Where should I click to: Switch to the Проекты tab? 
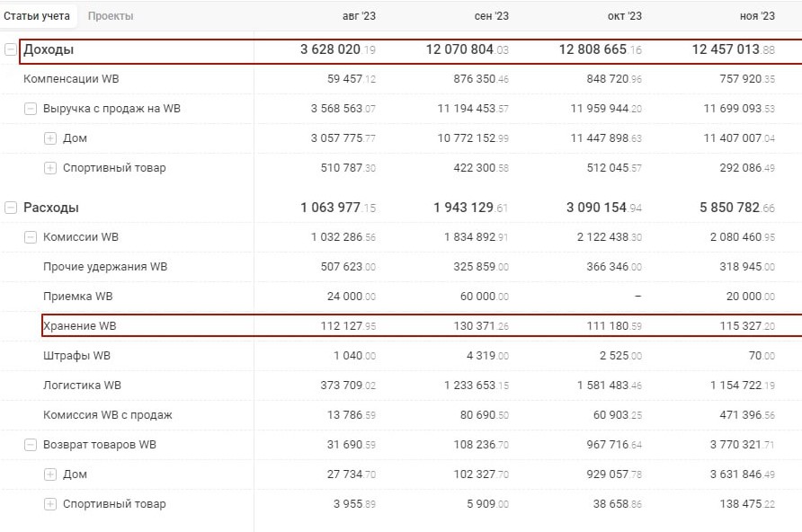click(x=111, y=16)
